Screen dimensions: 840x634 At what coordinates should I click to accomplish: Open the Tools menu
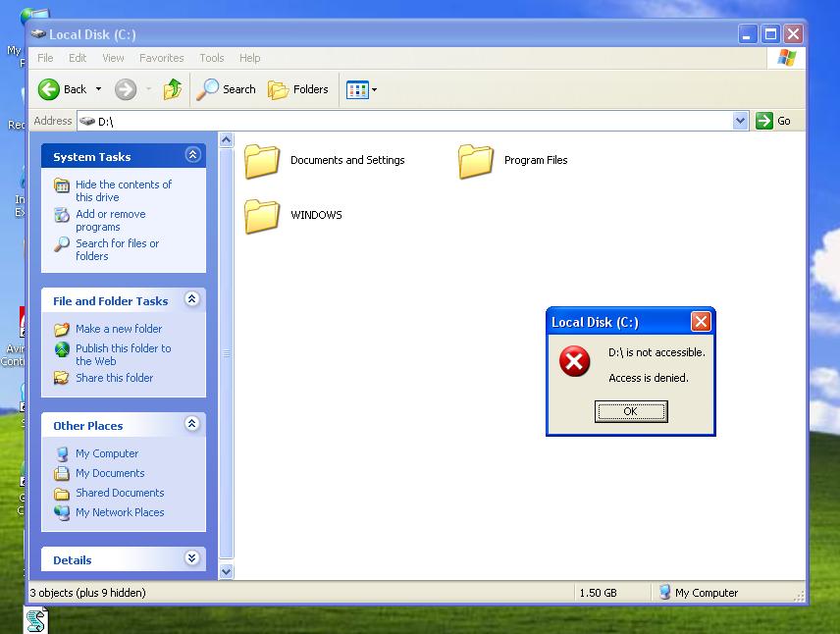pyautogui.click(x=212, y=58)
